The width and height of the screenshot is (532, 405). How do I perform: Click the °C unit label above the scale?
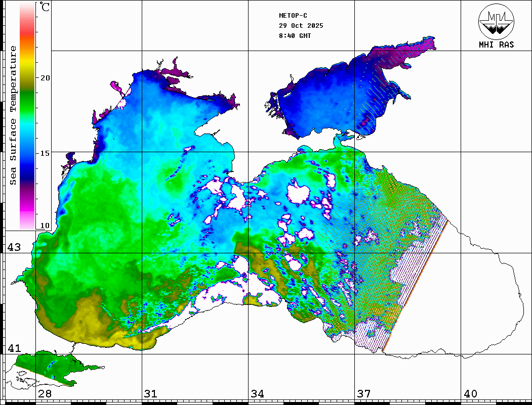[x=45, y=8]
